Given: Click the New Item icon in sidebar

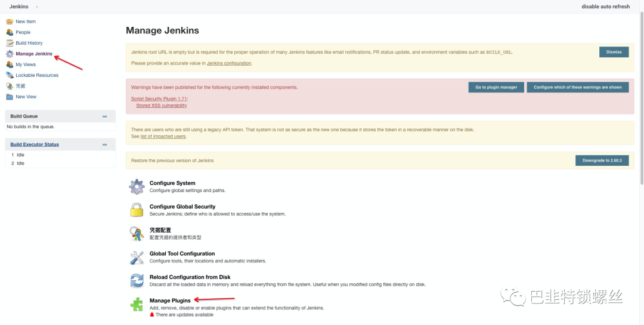Looking at the screenshot, I should point(10,21).
